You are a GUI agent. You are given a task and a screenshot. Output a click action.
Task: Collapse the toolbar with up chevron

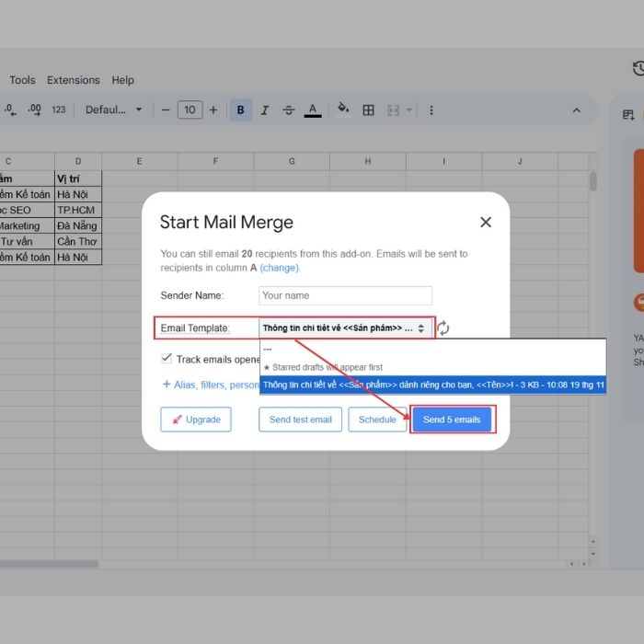coord(577,110)
